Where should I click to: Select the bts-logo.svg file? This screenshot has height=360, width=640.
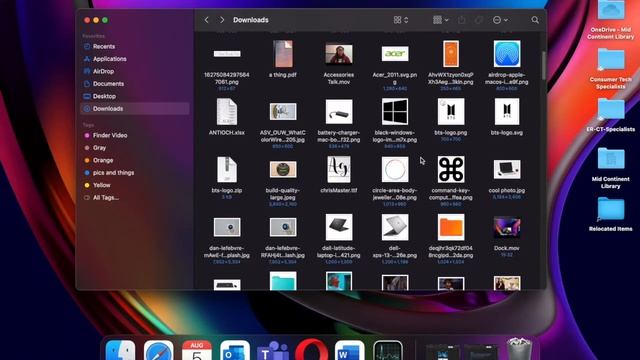pos(507,111)
